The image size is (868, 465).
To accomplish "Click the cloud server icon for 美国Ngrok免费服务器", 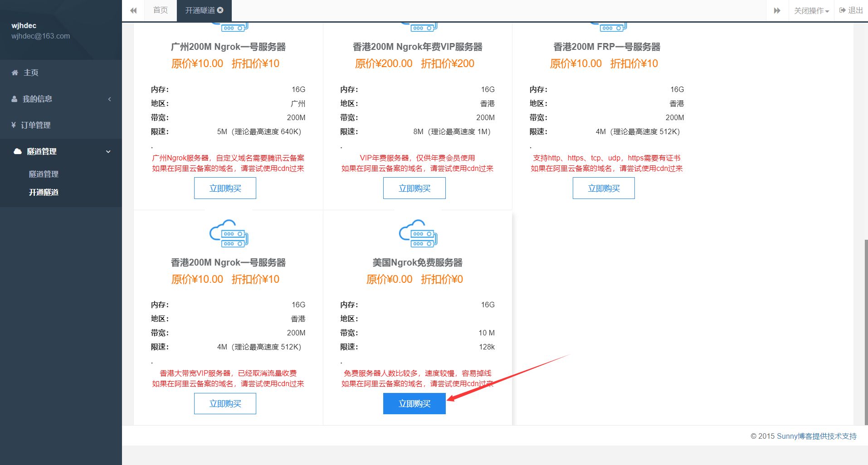I will click(418, 233).
